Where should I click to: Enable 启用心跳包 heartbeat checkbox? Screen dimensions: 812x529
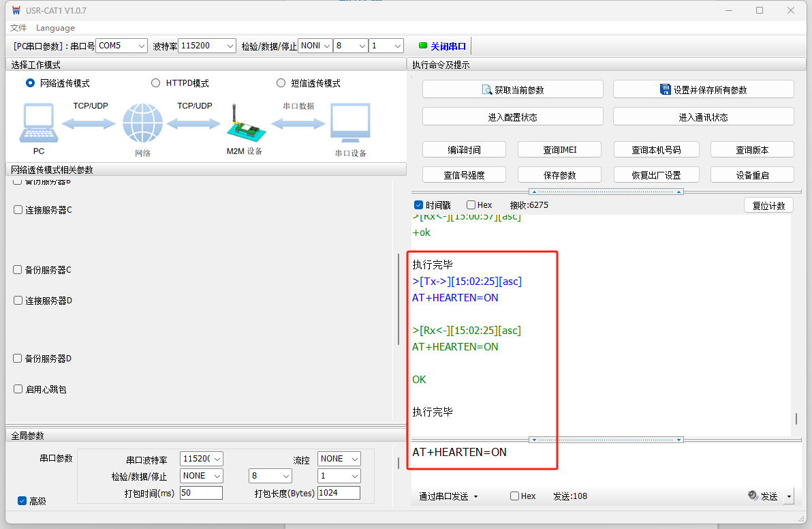pyautogui.click(x=18, y=389)
